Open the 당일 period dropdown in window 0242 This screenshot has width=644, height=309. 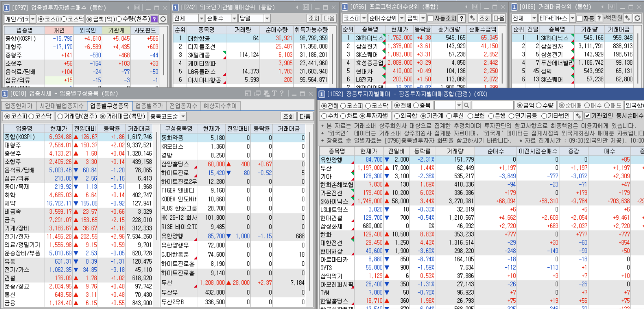(x=267, y=18)
